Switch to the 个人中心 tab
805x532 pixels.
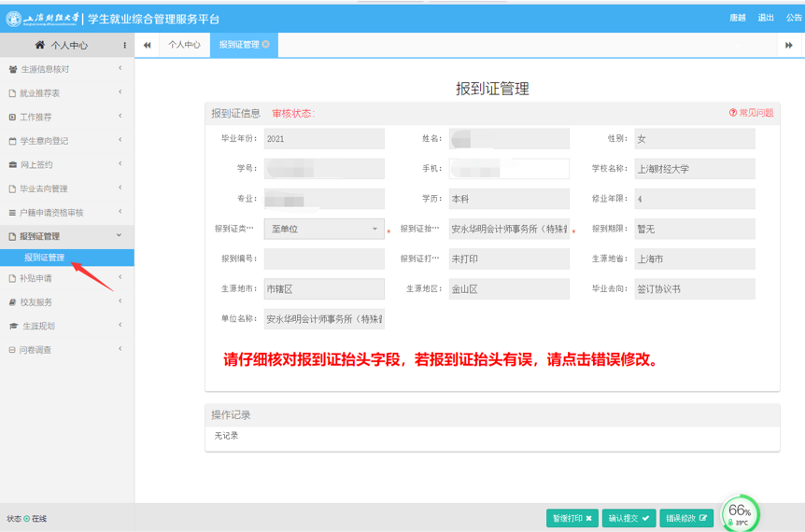[x=184, y=45]
